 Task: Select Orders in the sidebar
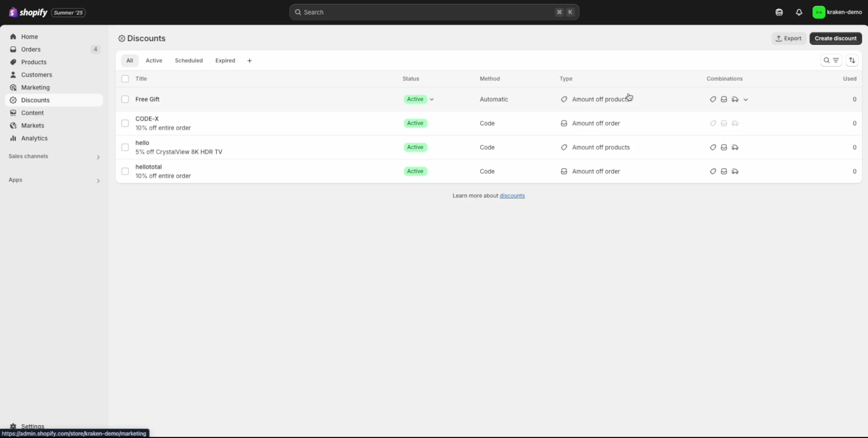tap(31, 49)
